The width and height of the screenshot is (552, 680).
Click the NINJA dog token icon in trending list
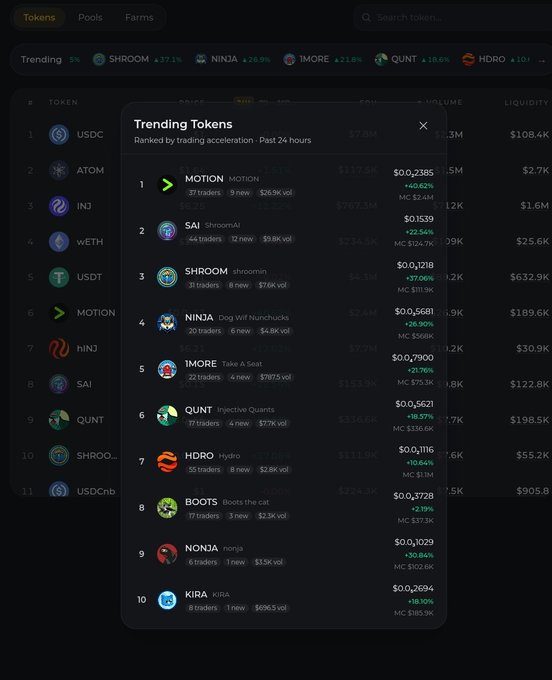pos(167,323)
